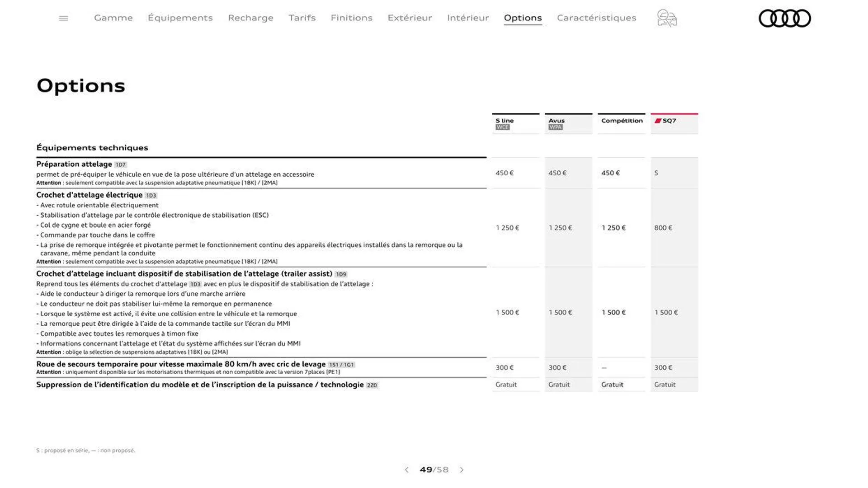Click the Compétition column header
The height and width of the screenshot is (488, 868).
click(x=622, y=124)
